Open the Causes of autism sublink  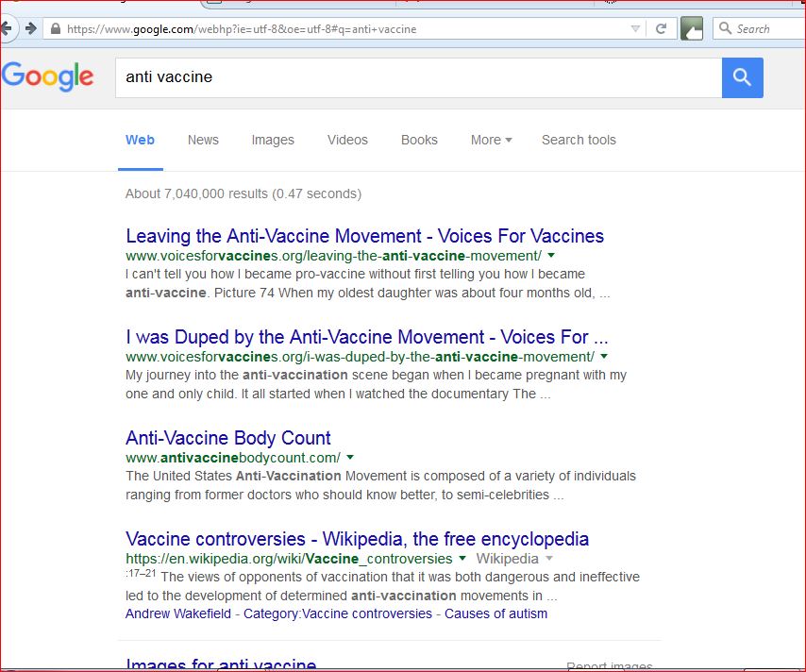tap(496, 613)
